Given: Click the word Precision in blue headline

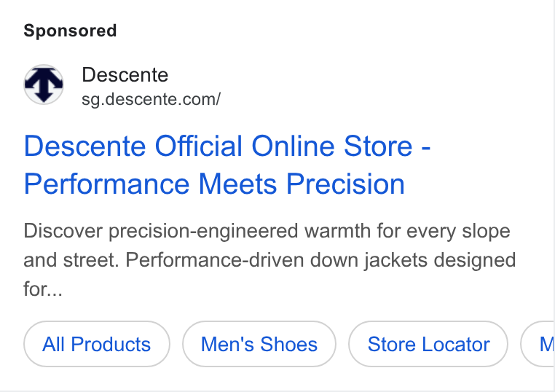Looking at the screenshot, I should point(345,184).
